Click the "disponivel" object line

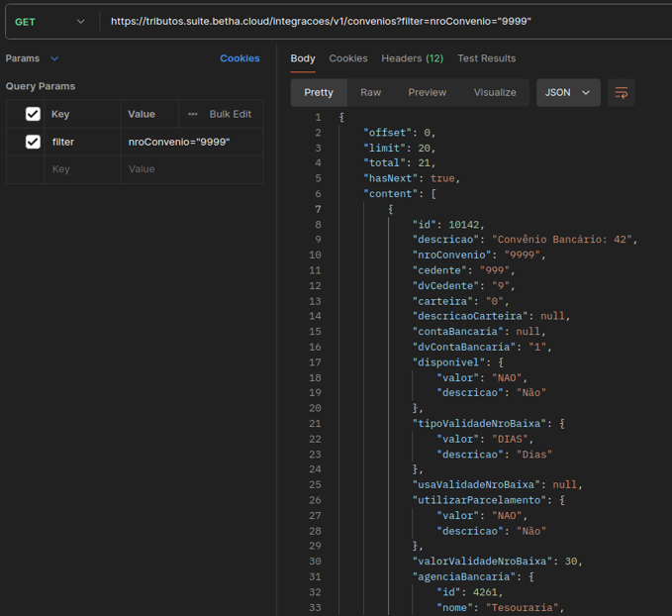(457, 362)
